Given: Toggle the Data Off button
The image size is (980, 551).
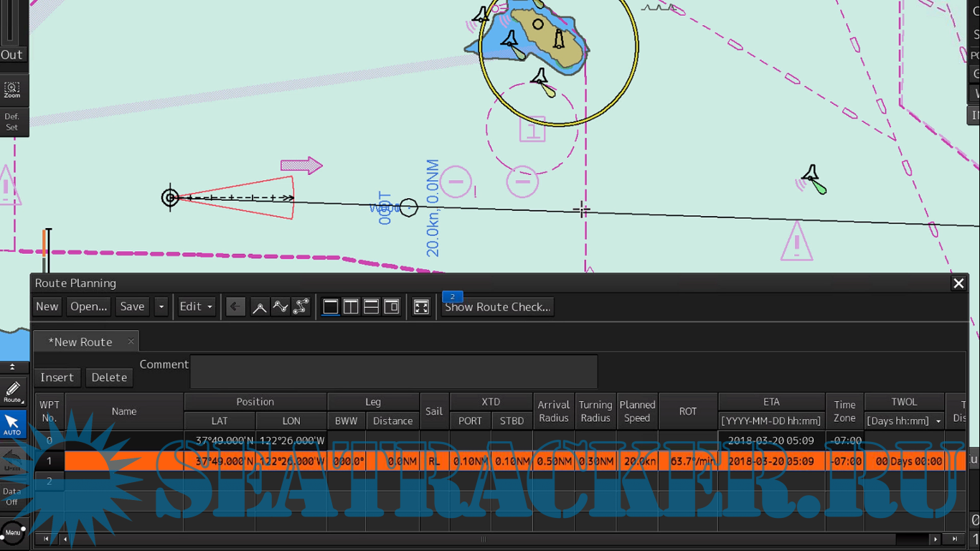Looking at the screenshot, I should (12, 496).
